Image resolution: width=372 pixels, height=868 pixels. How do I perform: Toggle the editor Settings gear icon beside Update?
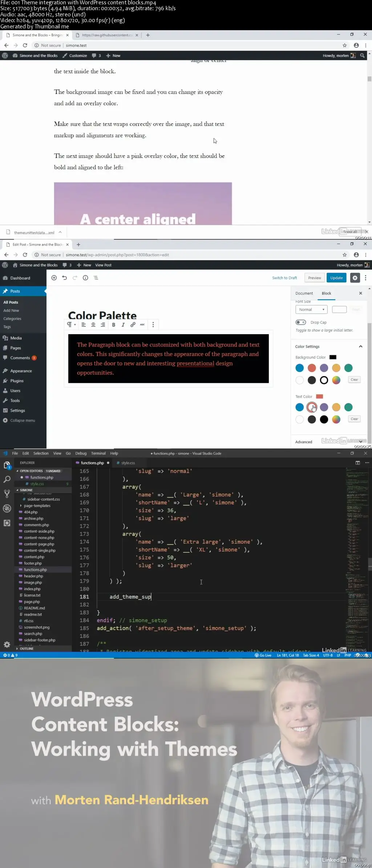click(x=355, y=278)
